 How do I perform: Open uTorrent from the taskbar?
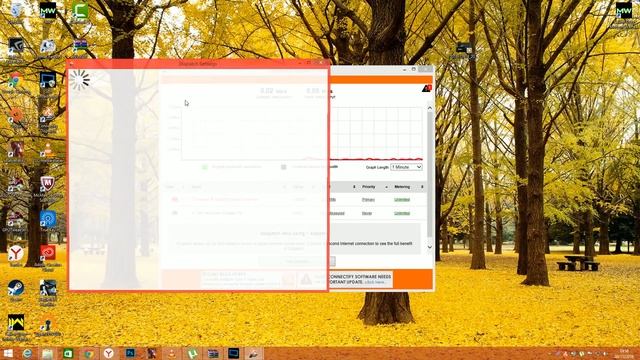pos(192,353)
